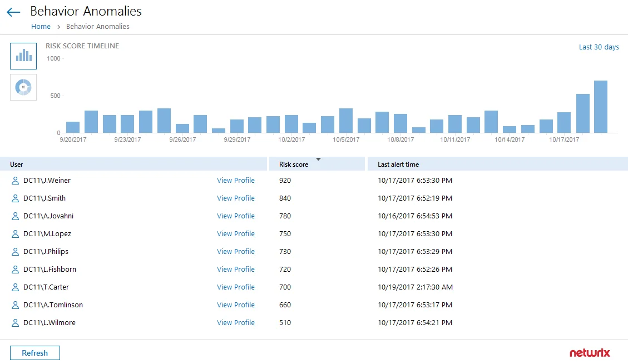Switch to bar chart timeline view
Screen dimensions: 628x364
click(x=23, y=56)
